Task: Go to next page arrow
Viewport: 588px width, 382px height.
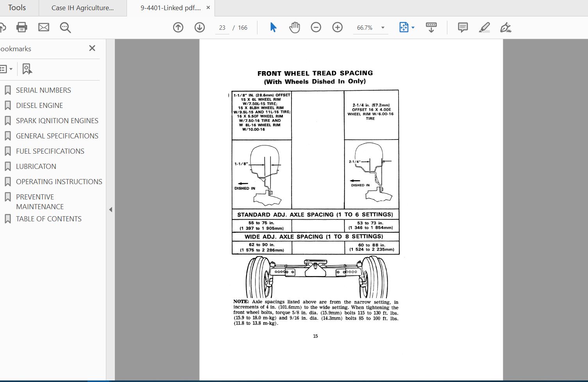Action: 200,27
